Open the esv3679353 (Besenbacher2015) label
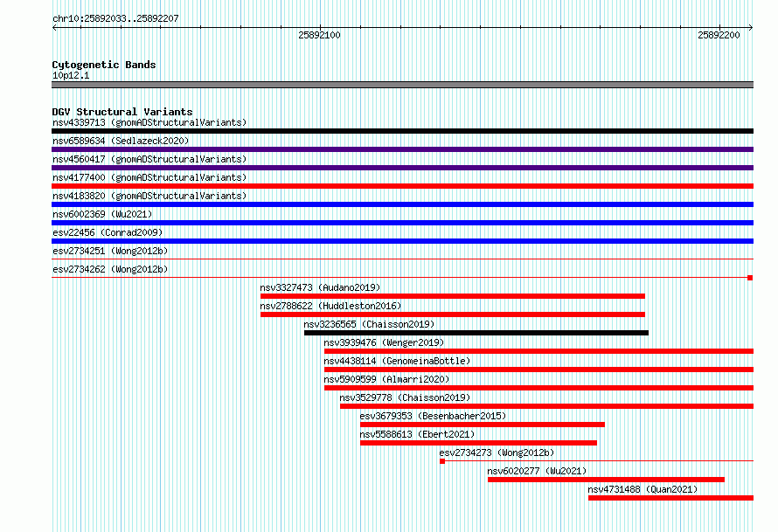Image resolution: width=778 pixels, height=532 pixels. tap(434, 416)
